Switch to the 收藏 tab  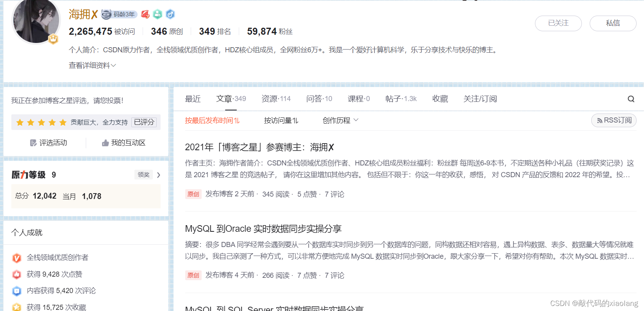pyautogui.click(x=440, y=99)
